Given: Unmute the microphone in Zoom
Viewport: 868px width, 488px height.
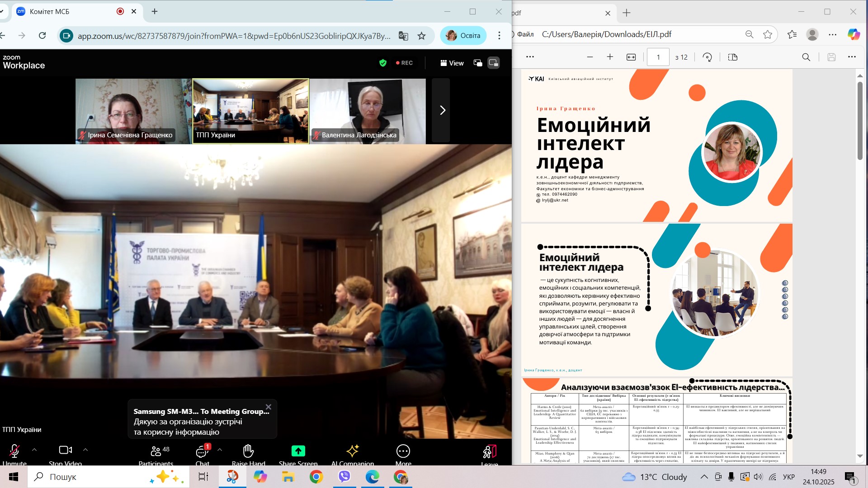Looking at the screenshot, I should coord(14,451).
